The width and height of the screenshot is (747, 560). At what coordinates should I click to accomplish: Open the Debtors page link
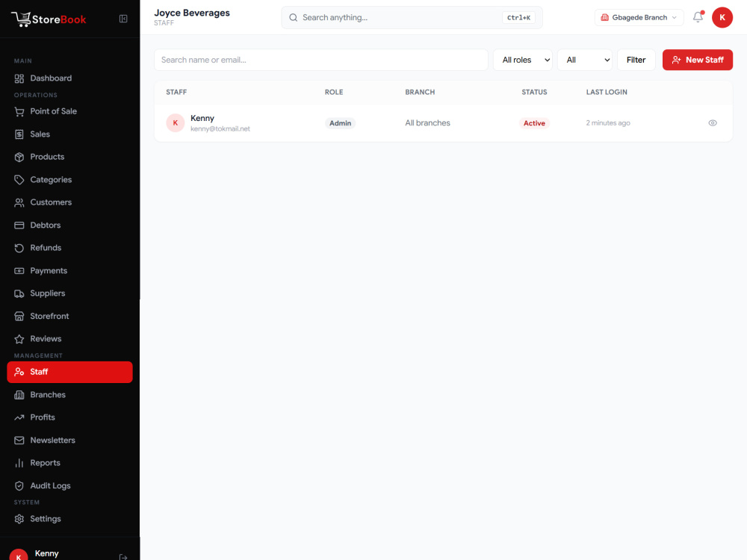(x=69, y=225)
